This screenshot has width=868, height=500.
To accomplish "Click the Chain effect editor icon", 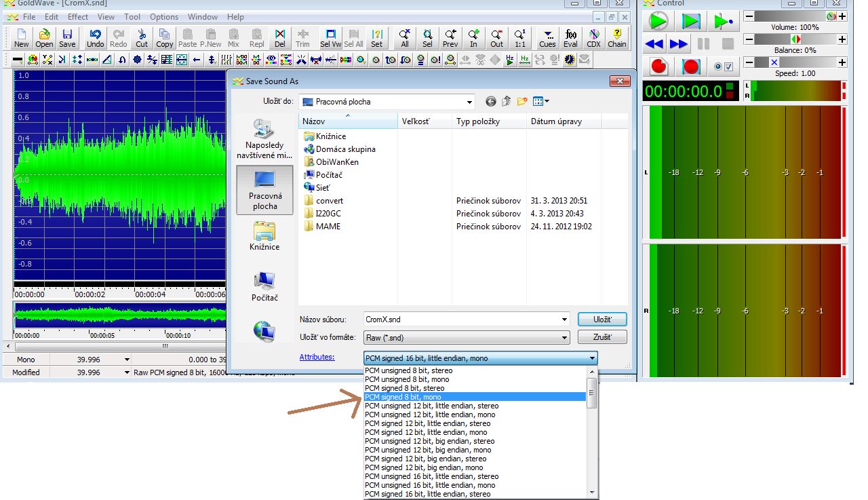I will (617, 38).
